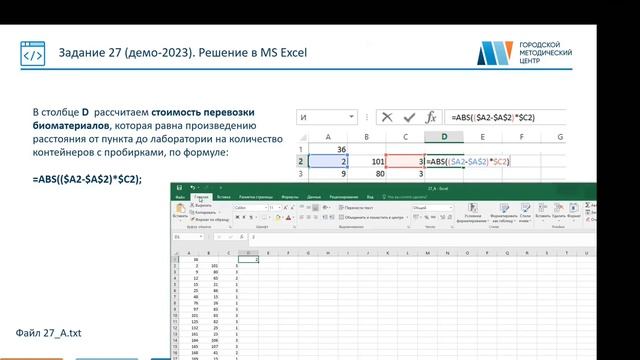Click the small fx icon in Excel window

[x=242, y=237]
